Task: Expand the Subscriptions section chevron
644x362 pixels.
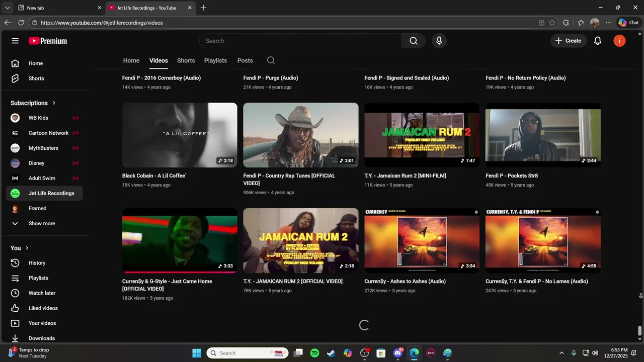Action: [54, 103]
